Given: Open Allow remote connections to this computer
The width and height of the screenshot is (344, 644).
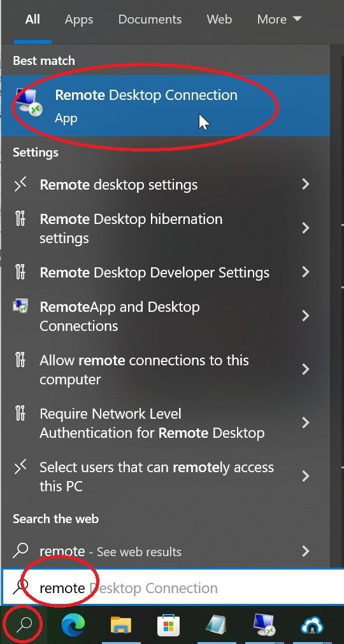Looking at the screenshot, I should tap(165, 370).
